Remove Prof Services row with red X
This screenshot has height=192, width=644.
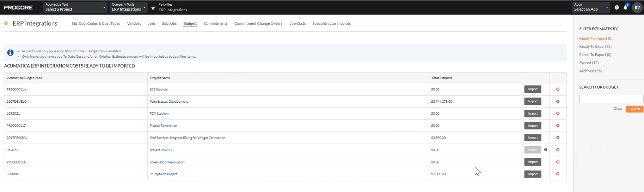(x=558, y=137)
